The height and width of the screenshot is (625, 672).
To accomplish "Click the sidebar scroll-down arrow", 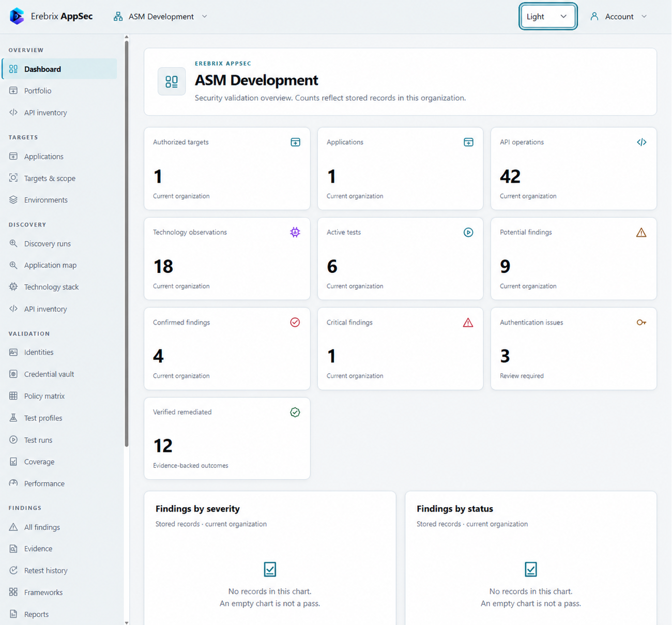I will [127, 622].
